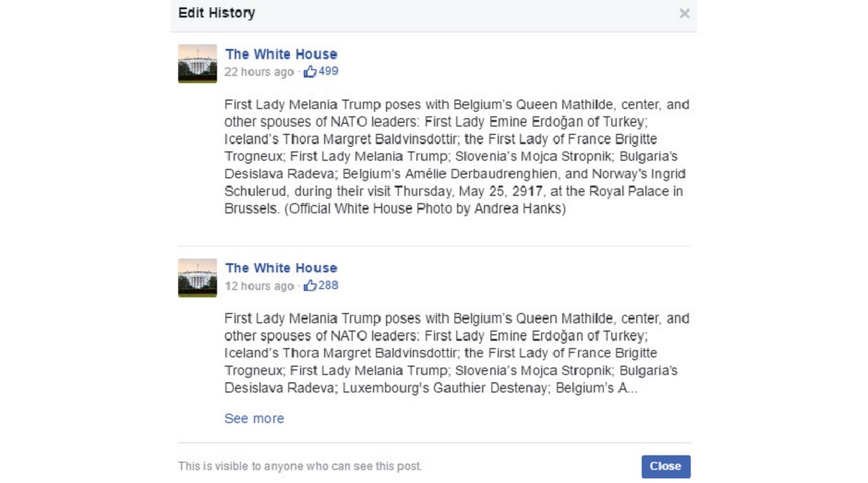This screenshot has width=868, height=483.
Task: Click the '12 hours ago' timestamp
Action: pyautogui.click(x=259, y=285)
